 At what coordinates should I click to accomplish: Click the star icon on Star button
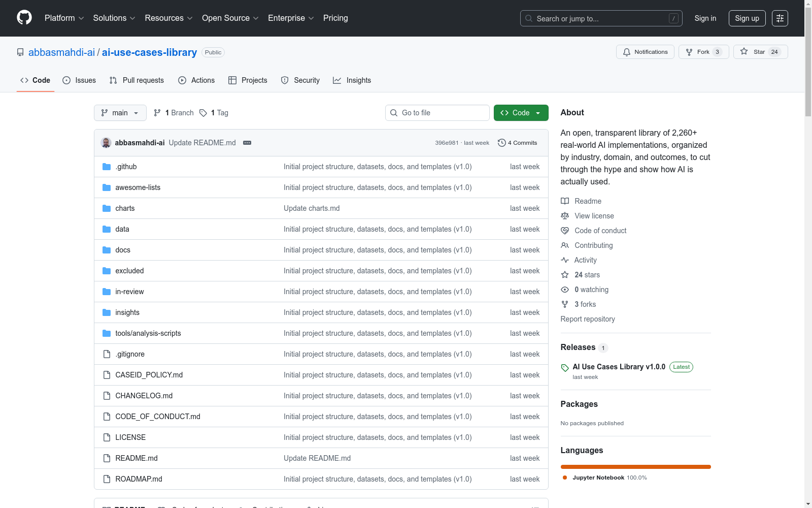pos(744,51)
